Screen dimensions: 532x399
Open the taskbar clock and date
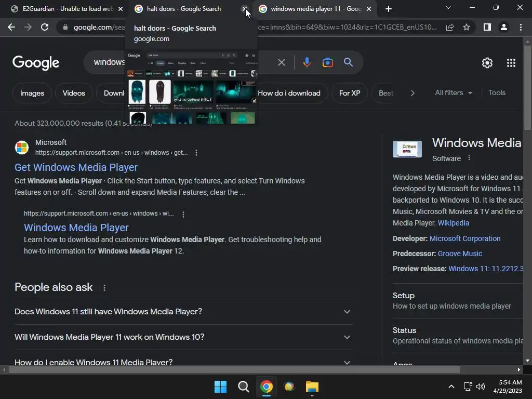coord(508,387)
